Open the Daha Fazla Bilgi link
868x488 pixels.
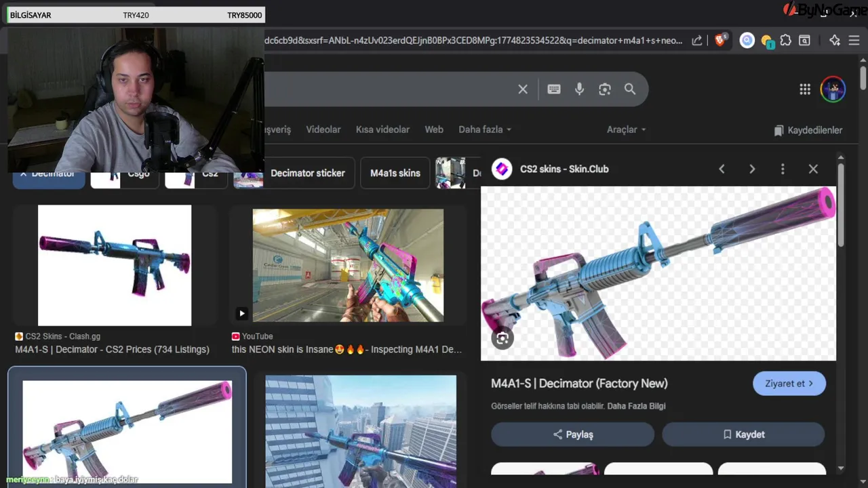click(x=636, y=406)
